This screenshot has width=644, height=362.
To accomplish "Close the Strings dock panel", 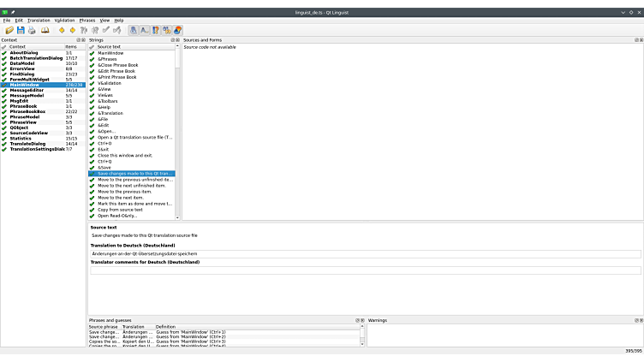I will [177, 39].
